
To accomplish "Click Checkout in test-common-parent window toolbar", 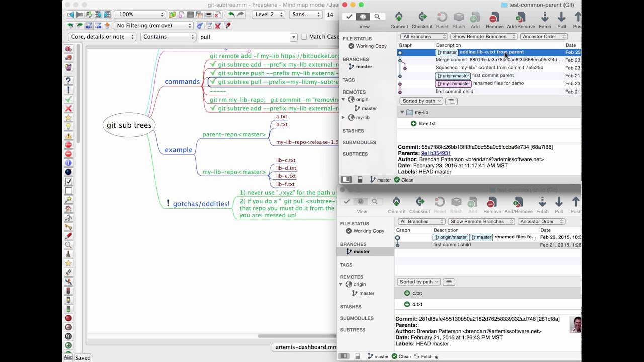I will coord(422,21).
